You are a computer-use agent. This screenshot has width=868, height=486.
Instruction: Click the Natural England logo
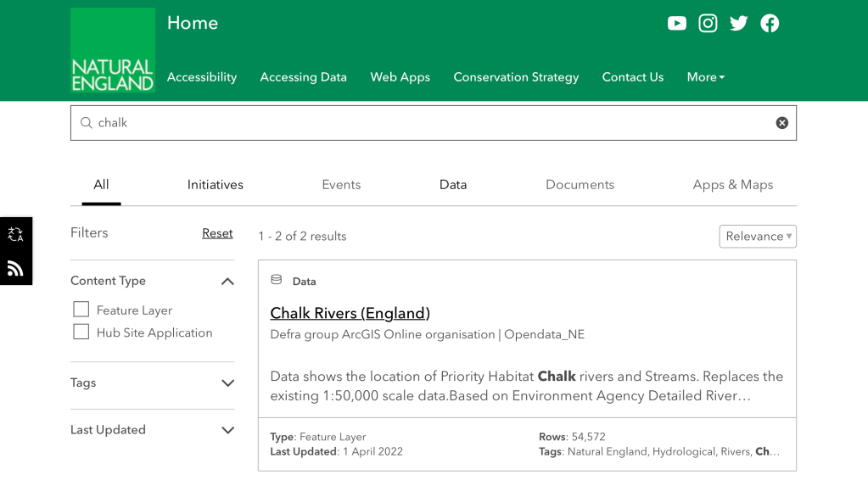click(113, 50)
